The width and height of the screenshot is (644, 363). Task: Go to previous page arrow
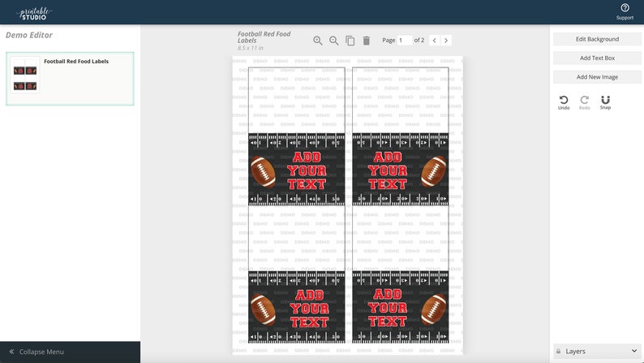click(x=435, y=41)
